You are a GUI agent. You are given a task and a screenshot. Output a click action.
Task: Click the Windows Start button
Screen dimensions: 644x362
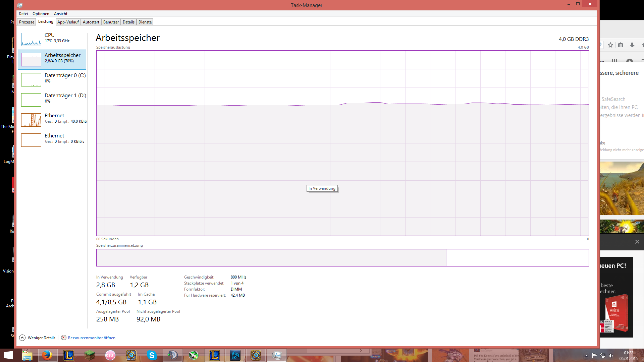pos(8,355)
